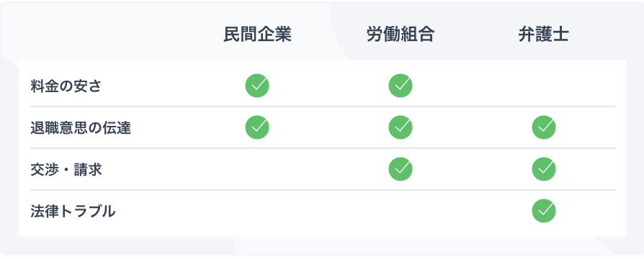Click the 交渉・請求 row label
The image size is (644, 259).
[66, 170]
